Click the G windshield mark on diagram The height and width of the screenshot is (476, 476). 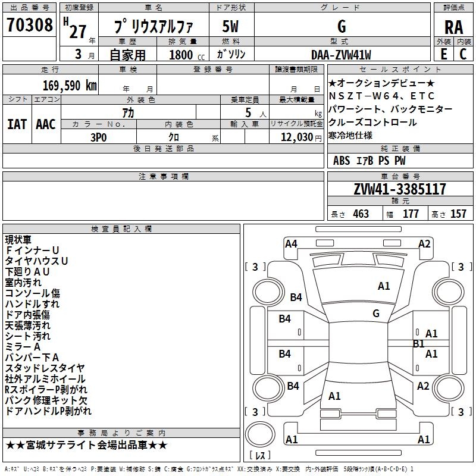pos(375,313)
